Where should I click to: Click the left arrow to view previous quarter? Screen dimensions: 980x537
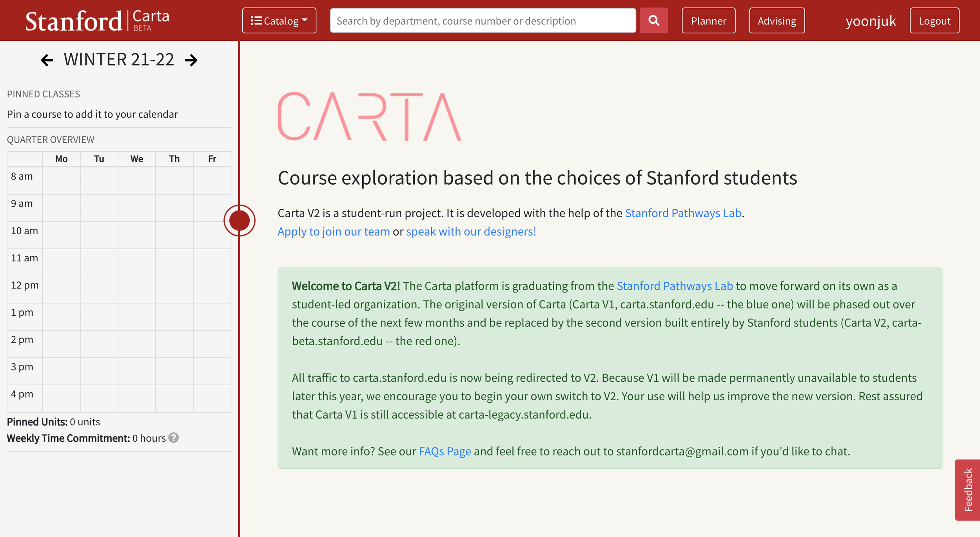(x=47, y=60)
